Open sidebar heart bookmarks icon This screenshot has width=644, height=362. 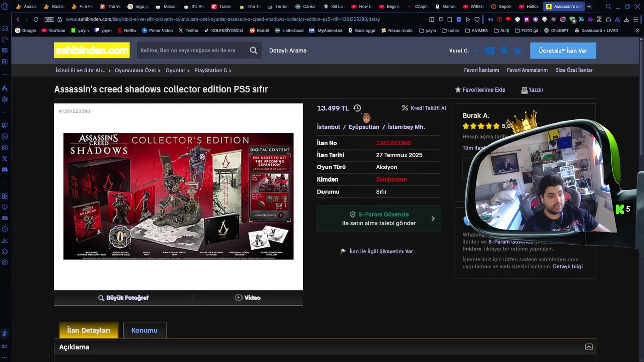coord(5,207)
